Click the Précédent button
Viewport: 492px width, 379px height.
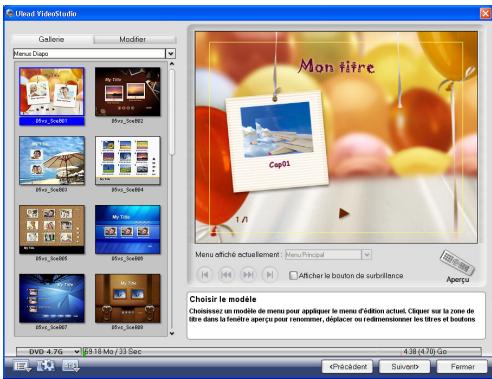click(x=348, y=367)
